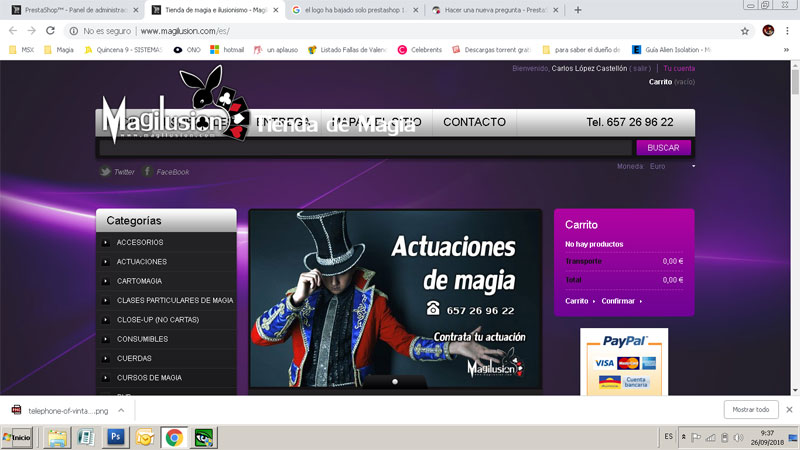Bookmark this page with the star icon
Screen dimensions: 800x450
[745, 31]
